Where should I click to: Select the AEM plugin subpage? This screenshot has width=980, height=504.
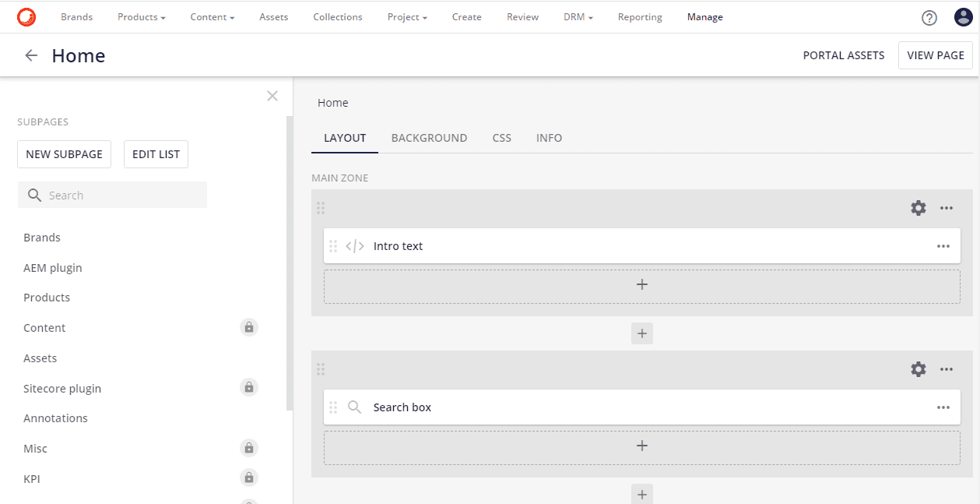(53, 268)
